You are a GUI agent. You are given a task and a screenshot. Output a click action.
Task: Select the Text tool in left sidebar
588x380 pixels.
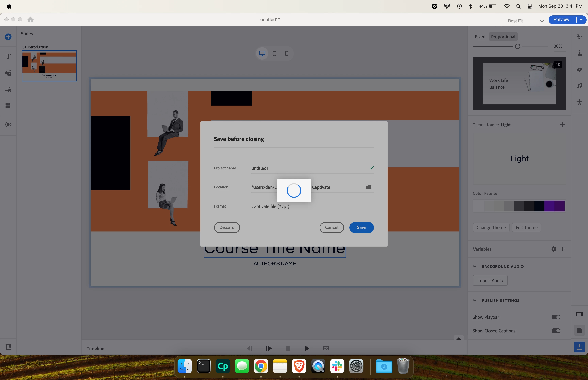coord(8,56)
